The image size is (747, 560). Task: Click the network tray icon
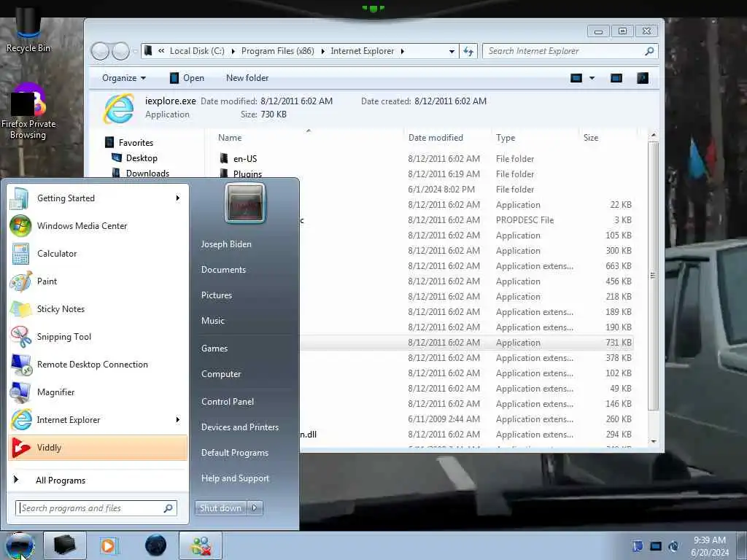(x=656, y=546)
